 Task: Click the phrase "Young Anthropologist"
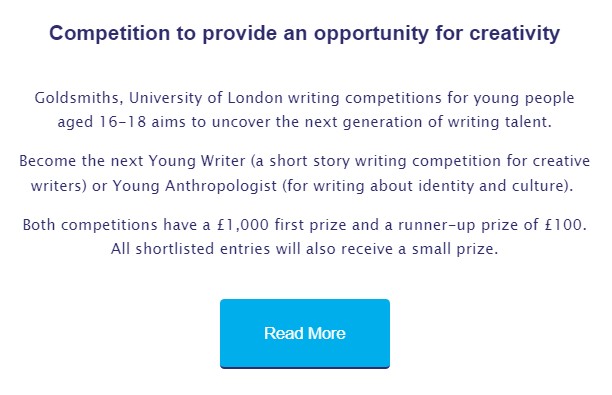(x=195, y=186)
